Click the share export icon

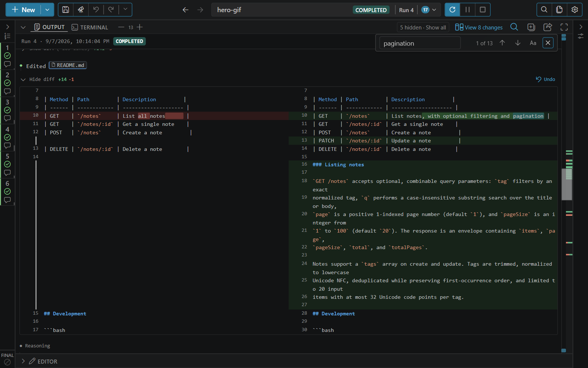point(548,27)
